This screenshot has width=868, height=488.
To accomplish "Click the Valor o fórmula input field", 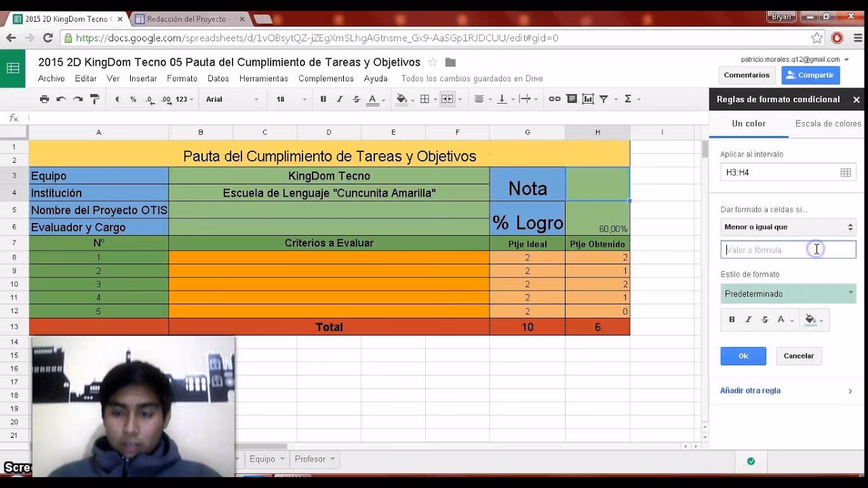I will click(787, 249).
